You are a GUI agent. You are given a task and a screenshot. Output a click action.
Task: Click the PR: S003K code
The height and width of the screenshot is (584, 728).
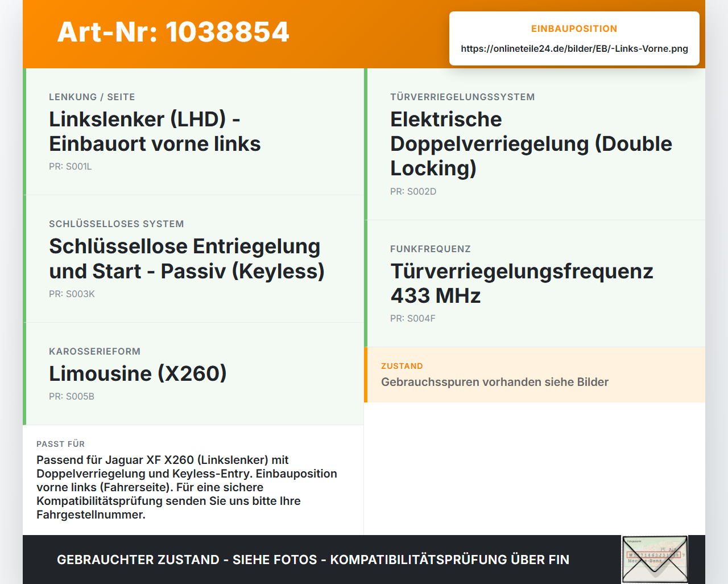point(72,294)
